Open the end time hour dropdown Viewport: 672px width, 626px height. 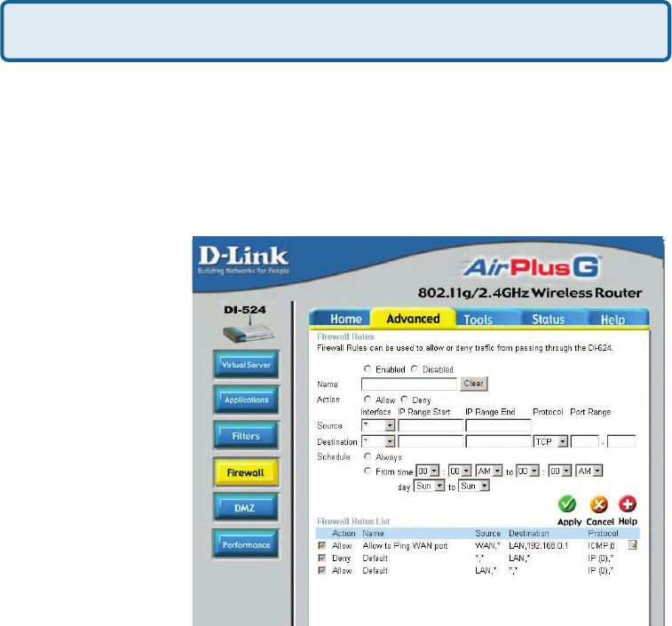[x=527, y=471]
